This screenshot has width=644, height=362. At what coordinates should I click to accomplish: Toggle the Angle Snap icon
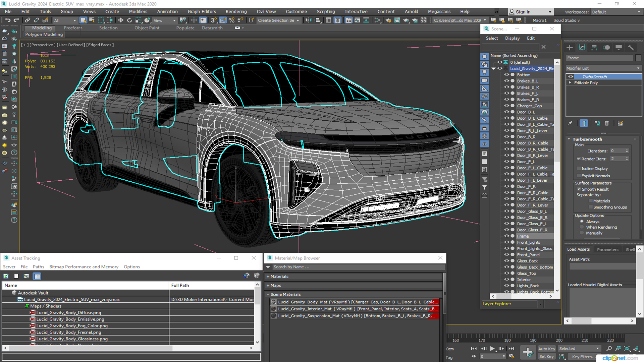(x=223, y=20)
